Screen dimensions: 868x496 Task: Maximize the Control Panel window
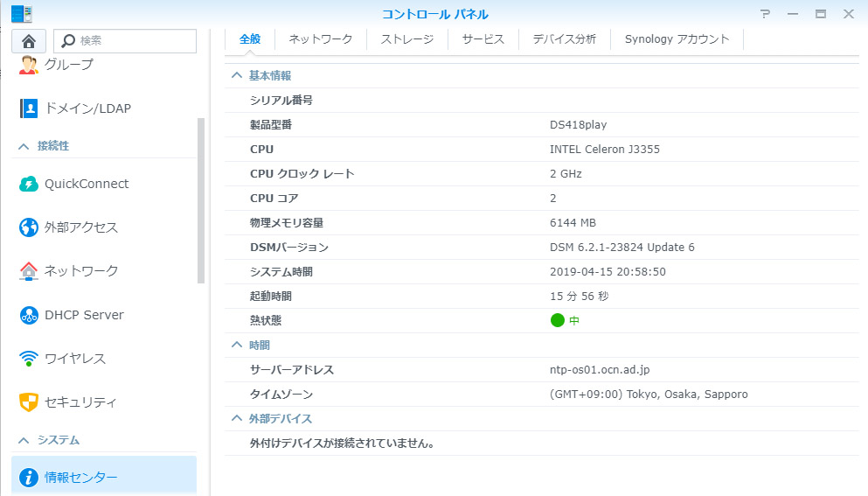tap(821, 14)
